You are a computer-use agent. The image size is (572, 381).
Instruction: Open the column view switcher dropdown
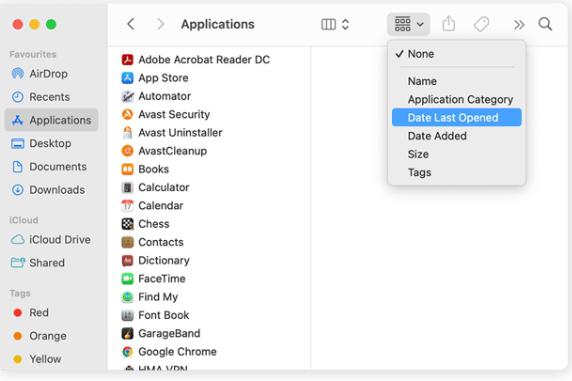335,24
